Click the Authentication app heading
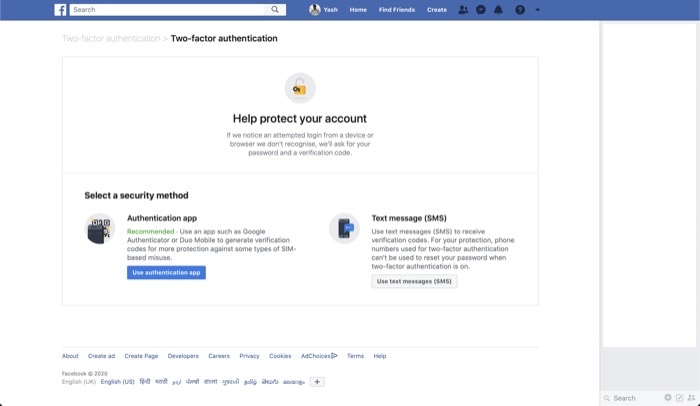 [x=162, y=218]
